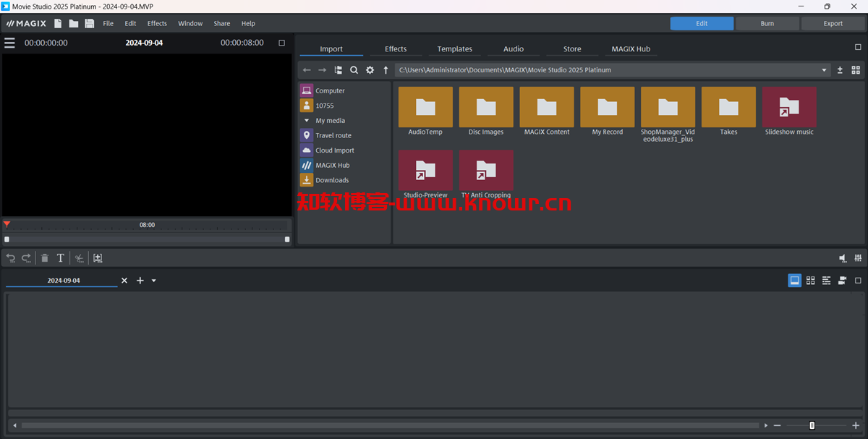Switch to the MAGIX Hub tab
Screen dimensions: 868x439
[x=631, y=48]
